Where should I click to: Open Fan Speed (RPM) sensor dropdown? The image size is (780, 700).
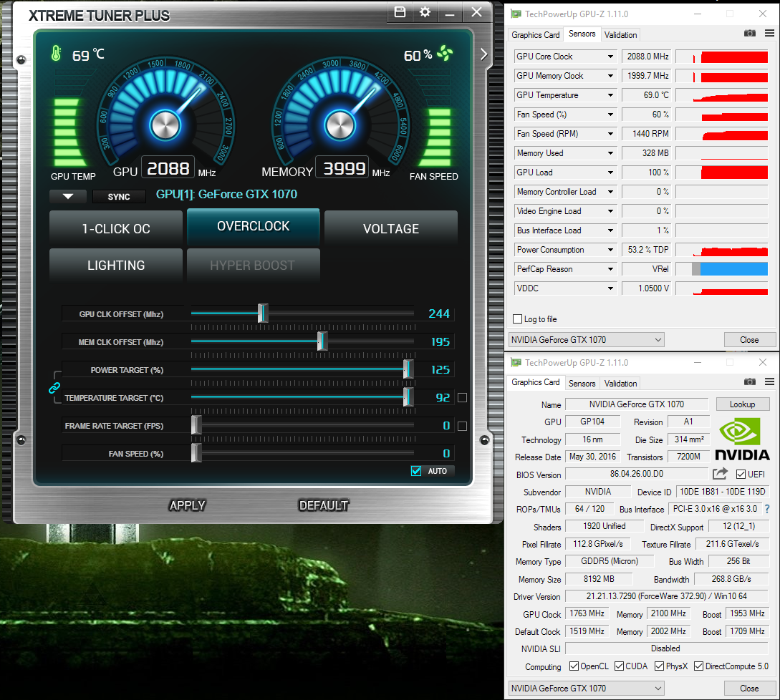click(x=610, y=135)
